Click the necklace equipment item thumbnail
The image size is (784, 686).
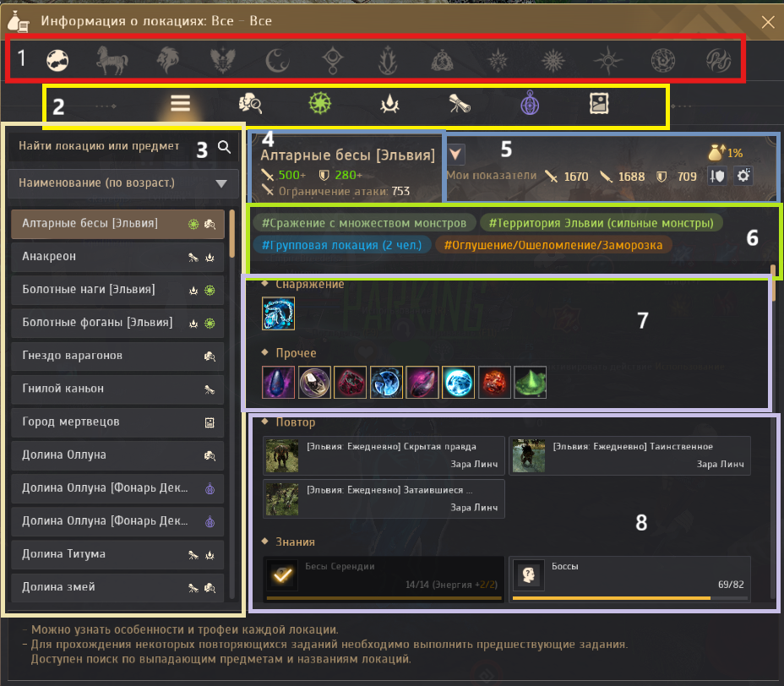[278, 313]
